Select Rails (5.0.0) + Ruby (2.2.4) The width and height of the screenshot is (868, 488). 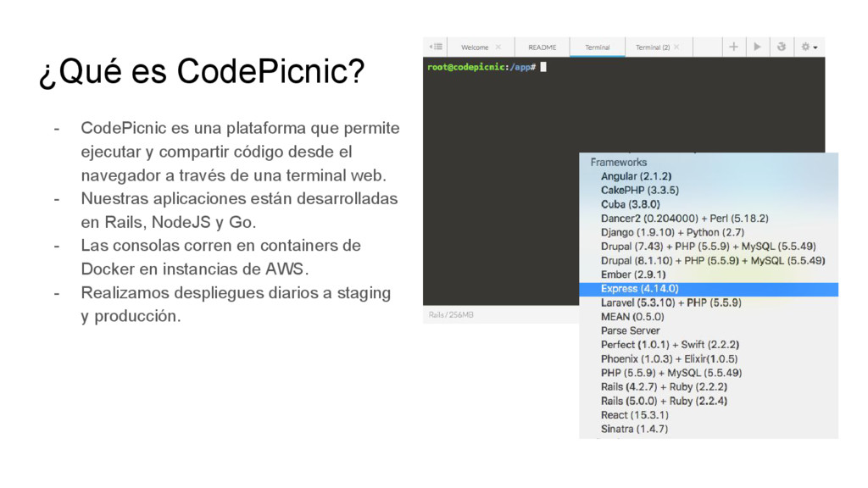point(664,401)
